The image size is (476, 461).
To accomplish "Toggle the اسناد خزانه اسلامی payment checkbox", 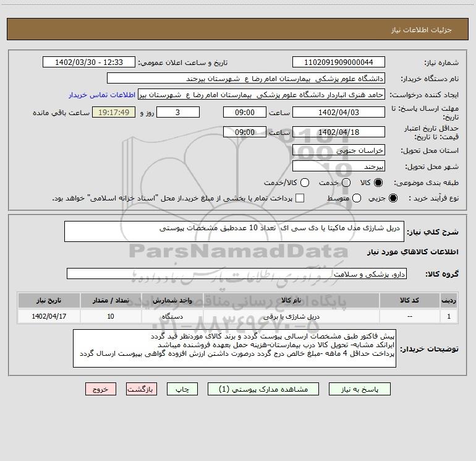I will coord(300,198).
